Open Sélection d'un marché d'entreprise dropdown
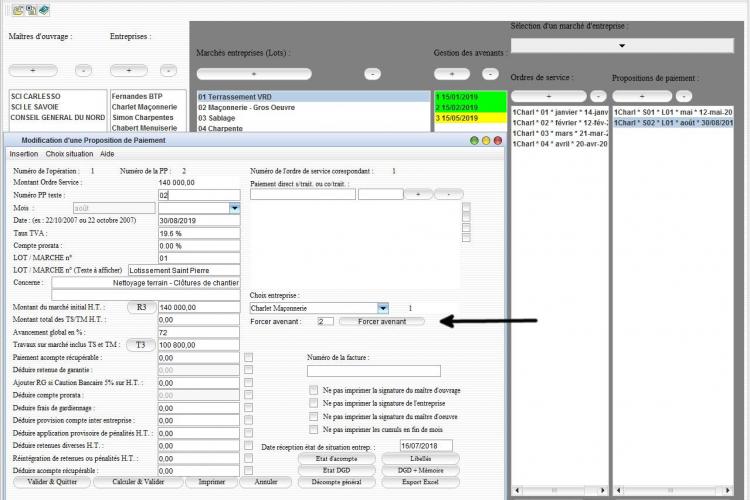 click(622, 45)
